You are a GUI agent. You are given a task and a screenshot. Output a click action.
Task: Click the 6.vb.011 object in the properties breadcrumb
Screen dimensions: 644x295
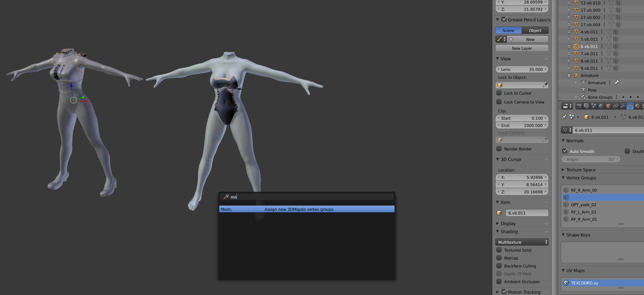coord(596,117)
